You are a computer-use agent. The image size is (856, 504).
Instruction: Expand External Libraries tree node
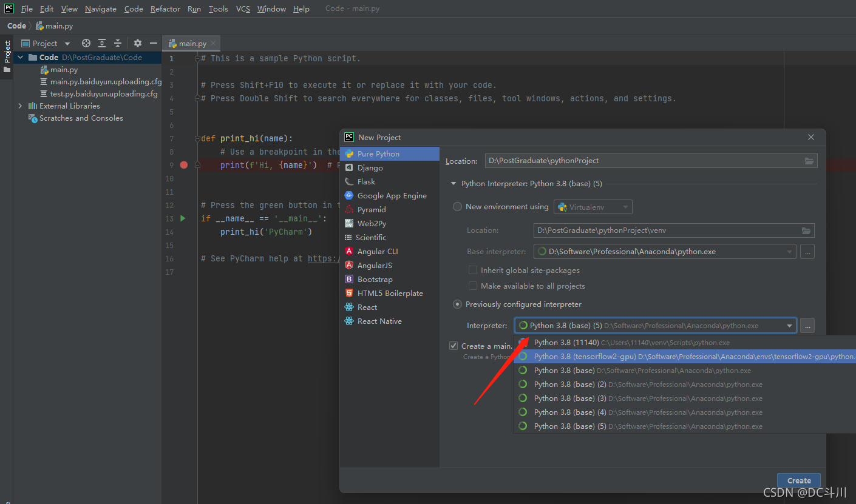point(21,106)
